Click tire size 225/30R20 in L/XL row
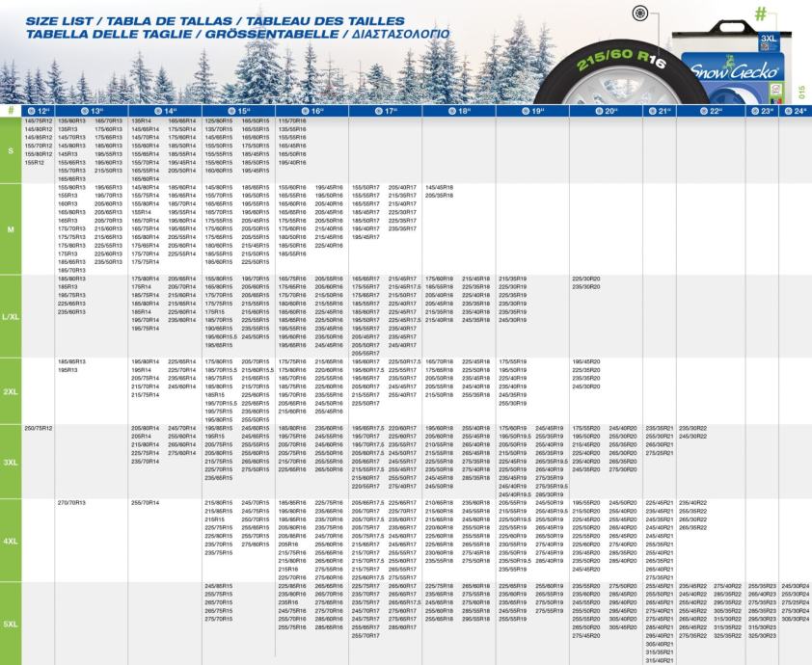This screenshot has width=812, height=665. (x=586, y=279)
